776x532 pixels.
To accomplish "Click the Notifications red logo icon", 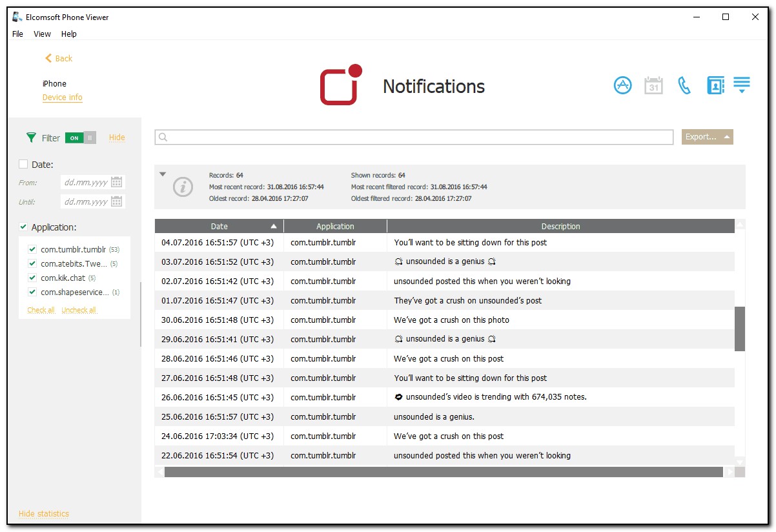I will [x=340, y=85].
